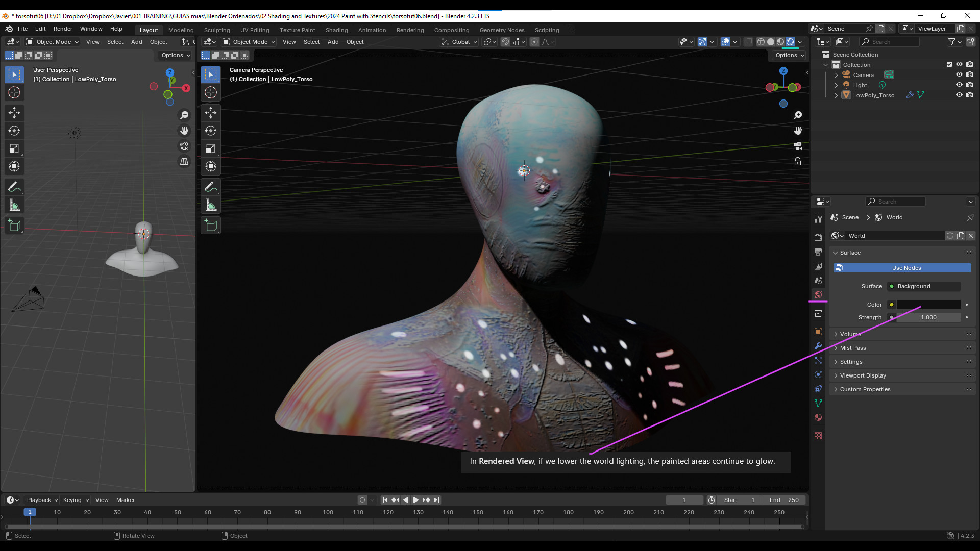Select the Rotate tool in Camera Perspective viewport
This screenshot has width=980, height=551.
pyautogui.click(x=211, y=131)
